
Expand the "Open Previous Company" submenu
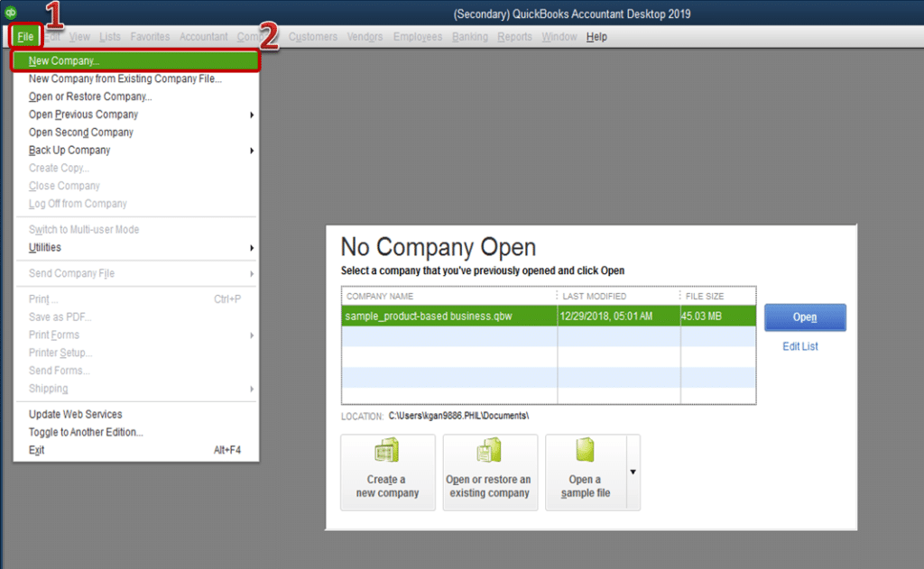(x=251, y=115)
